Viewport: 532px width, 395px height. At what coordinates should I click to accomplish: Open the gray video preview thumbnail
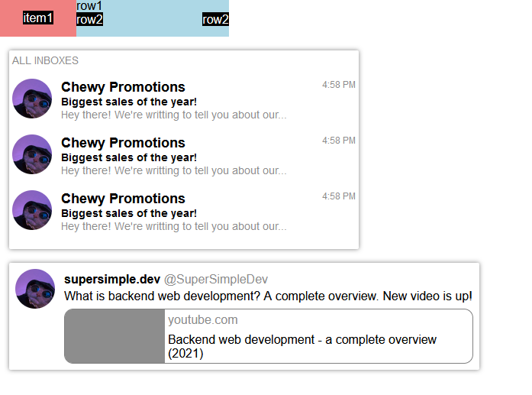114,336
